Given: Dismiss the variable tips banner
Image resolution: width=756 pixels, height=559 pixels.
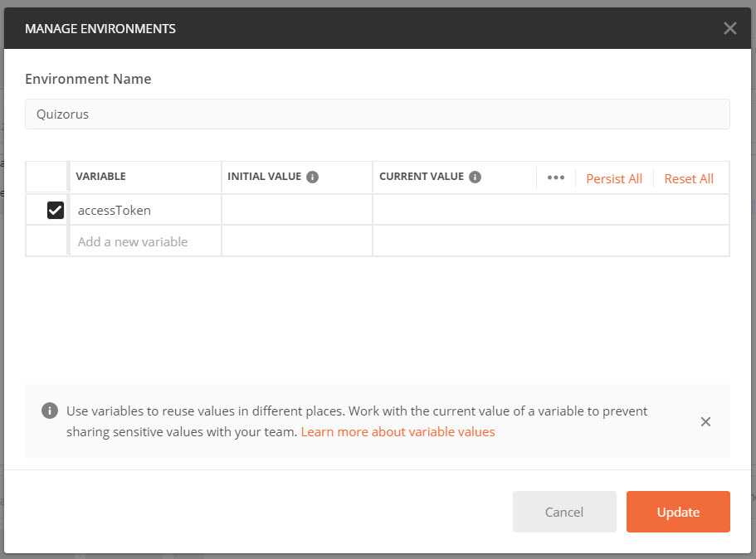Looking at the screenshot, I should (705, 421).
